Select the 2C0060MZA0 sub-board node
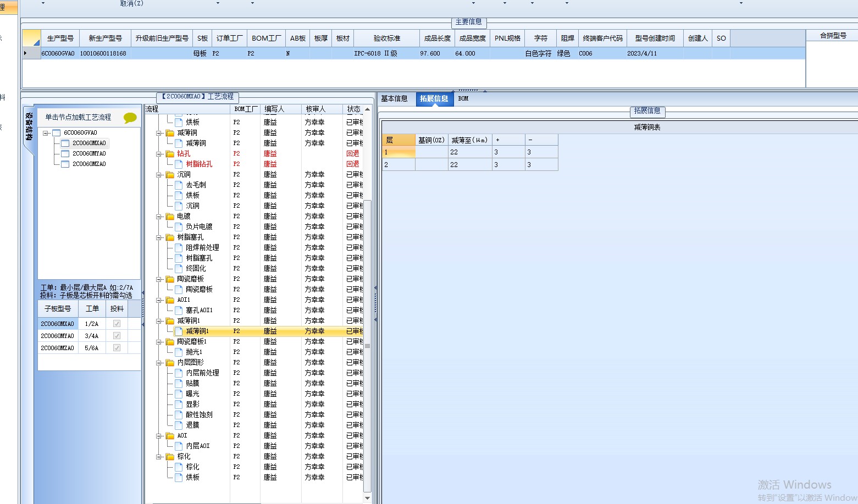This screenshot has height=504, width=858. [89, 164]
